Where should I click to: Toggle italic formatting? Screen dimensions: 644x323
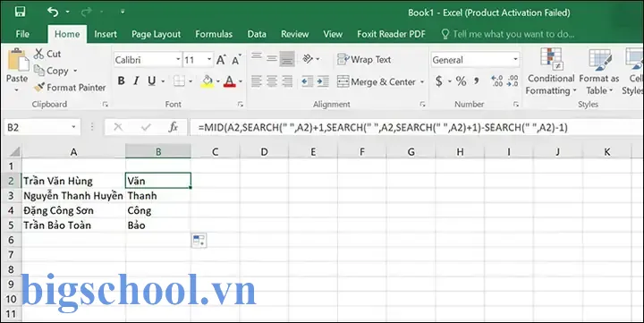[x=136, y=81]
